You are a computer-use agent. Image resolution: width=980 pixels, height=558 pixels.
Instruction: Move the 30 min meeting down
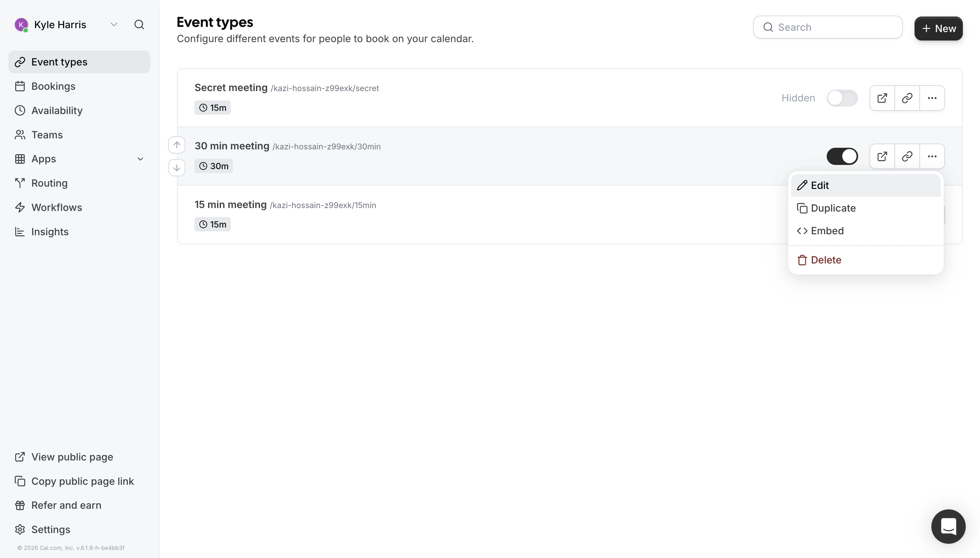click(176, 168)
